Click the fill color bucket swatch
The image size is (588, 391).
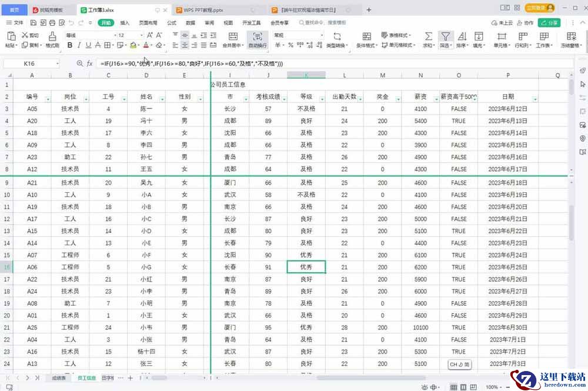click(133, 45)
